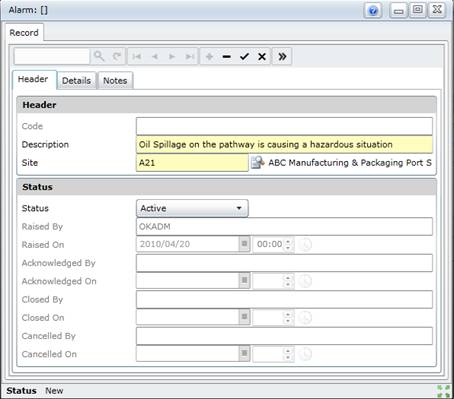Adjust Closed On time spinner
Image resolution: width=454 pixels, height=399 pixels.
pyautogui.click(x=288, y=317)
